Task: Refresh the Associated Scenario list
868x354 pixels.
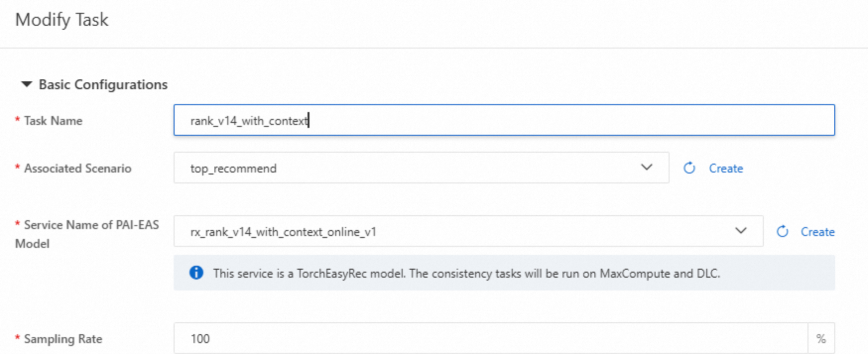Action: pyautogui.click(x=689, y=168)
